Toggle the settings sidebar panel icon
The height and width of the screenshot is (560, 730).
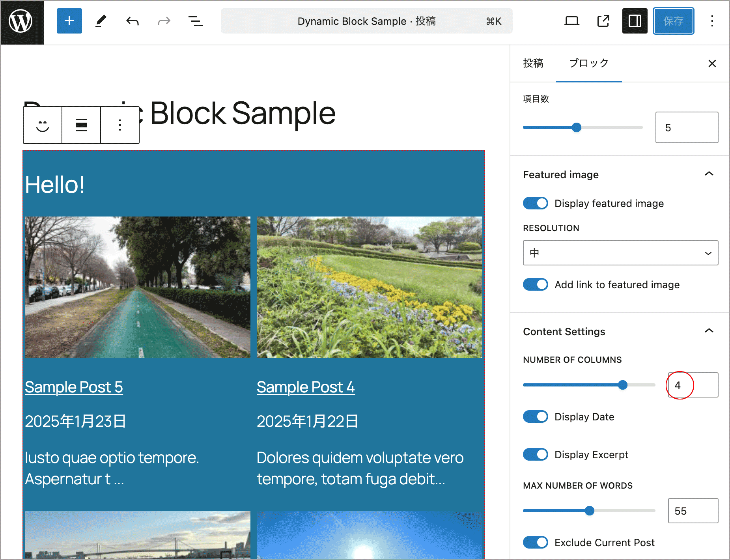click(635, 21)
